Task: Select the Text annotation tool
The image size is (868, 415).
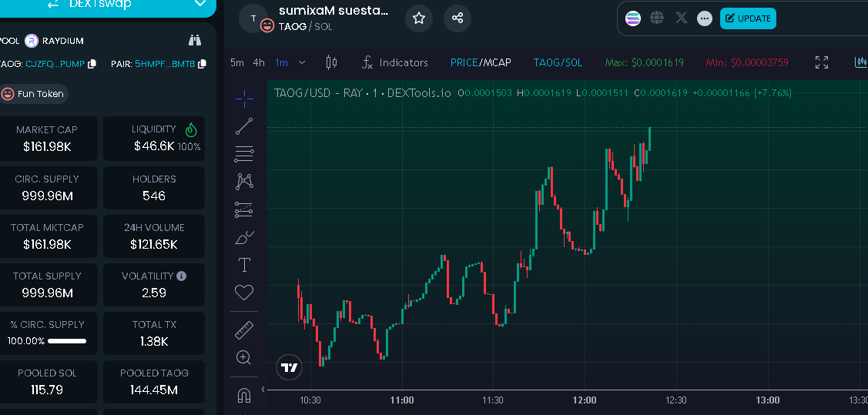Action: click(244, 265)
